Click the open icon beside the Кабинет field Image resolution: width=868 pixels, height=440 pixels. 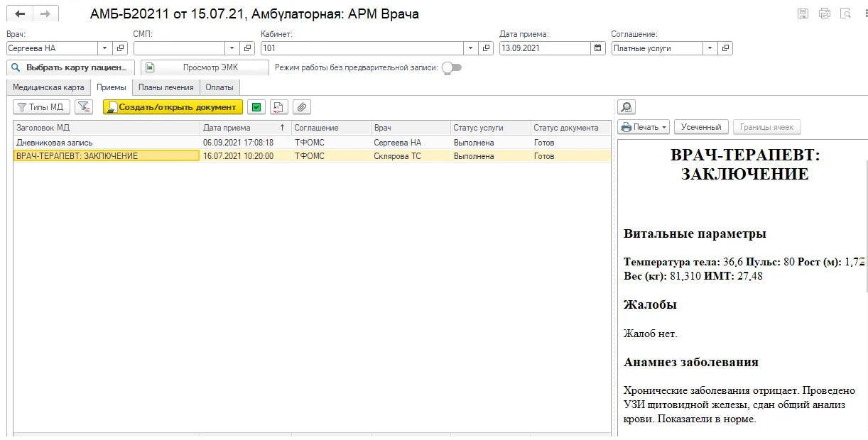click(x=486, y=48)
